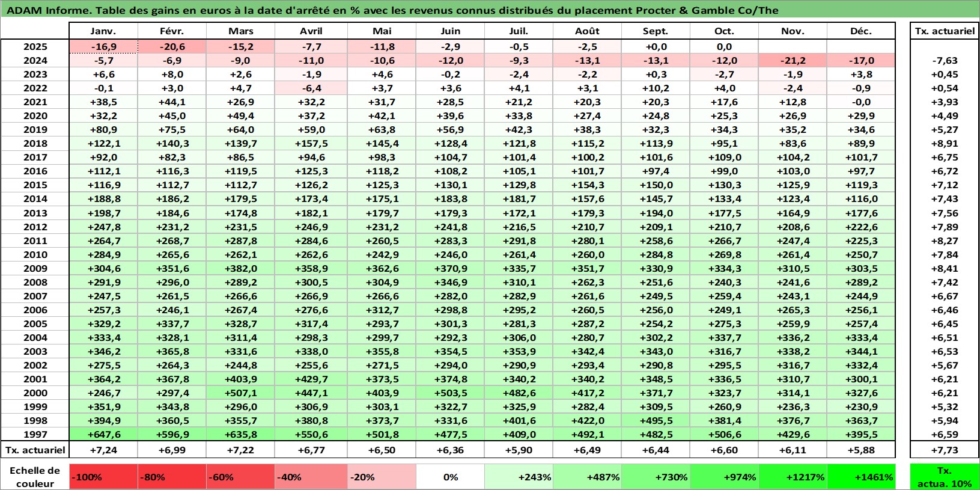Viewport: 980px width, 490px height.
Task: Click December actuarial rate +5,88
Action: (861, 450)
